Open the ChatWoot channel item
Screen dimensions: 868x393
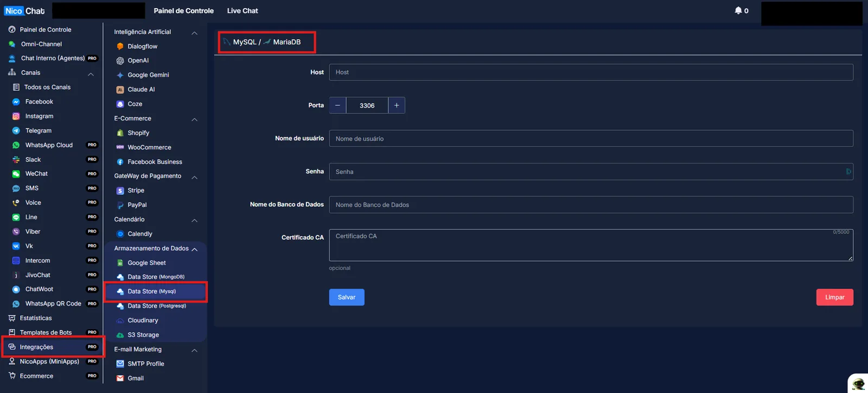[39, 289]
